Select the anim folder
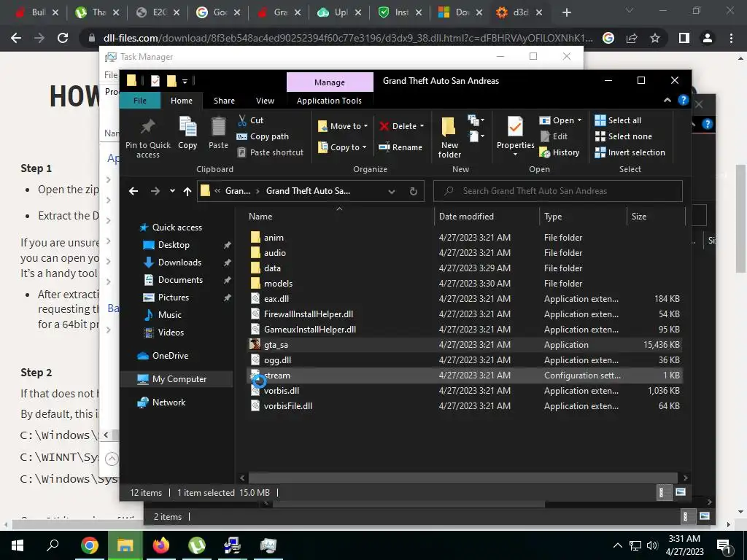747x560 pixels. (x=465, y=238)
